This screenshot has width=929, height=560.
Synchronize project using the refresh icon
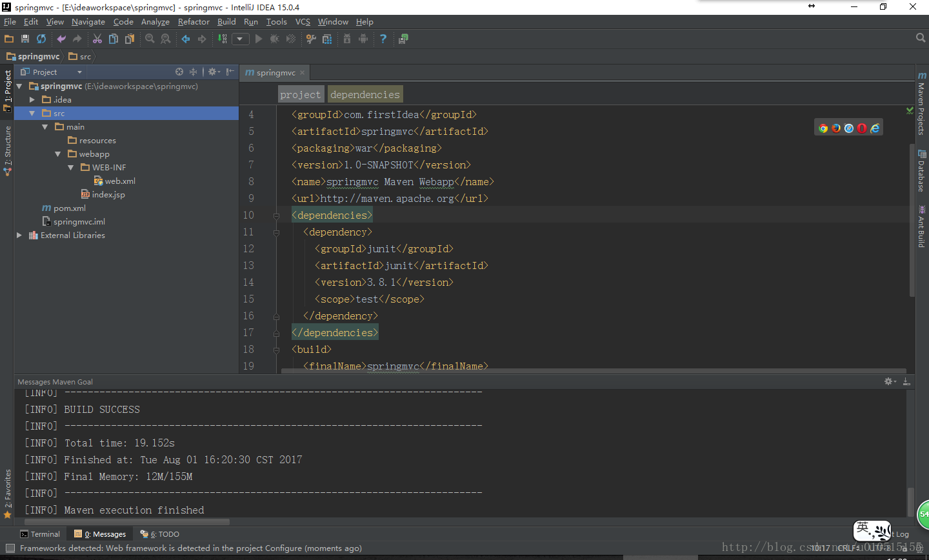(41, 39)
